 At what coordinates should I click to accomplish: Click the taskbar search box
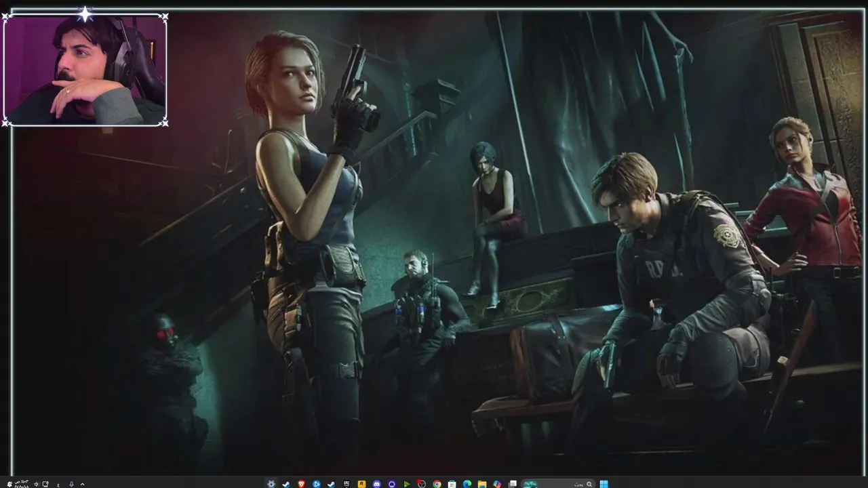click(x=559, y=484)
